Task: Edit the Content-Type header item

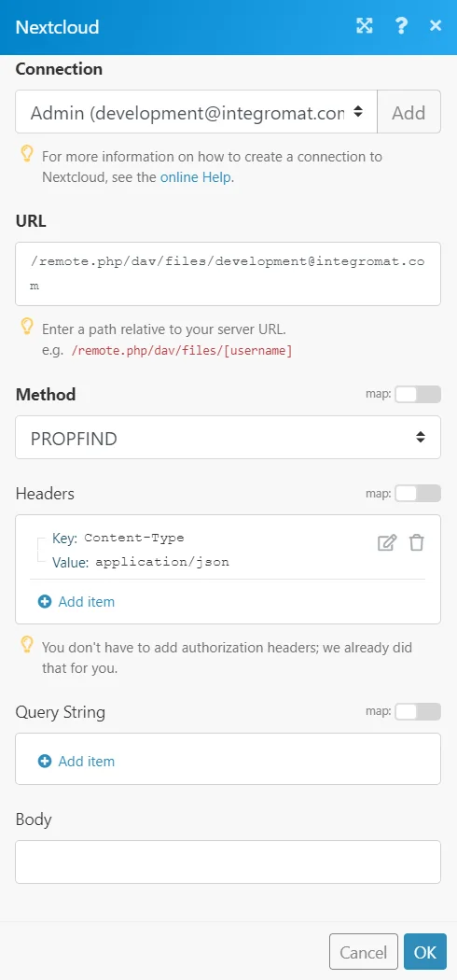Action: [x=387, y=542]
